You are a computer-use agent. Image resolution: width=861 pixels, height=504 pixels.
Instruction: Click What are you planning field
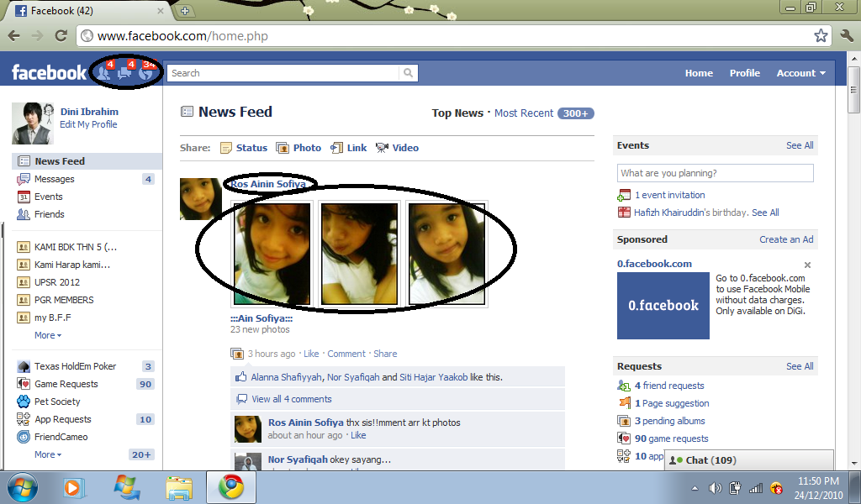715,173
